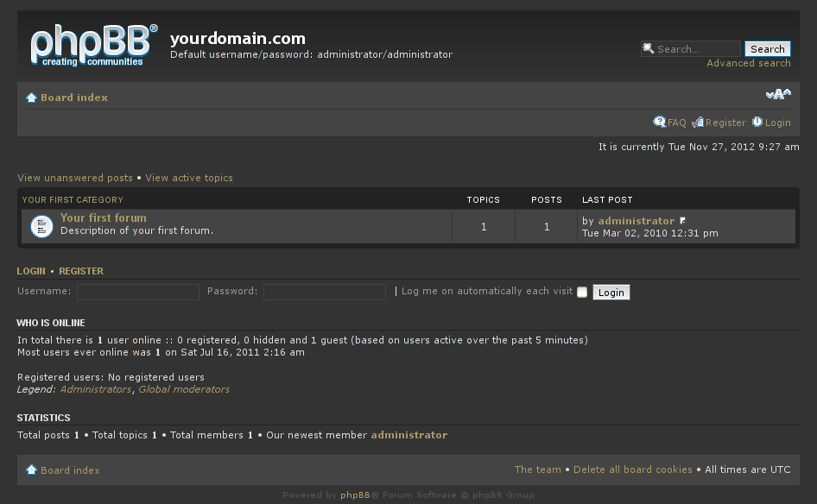Screen dimensions: 817x504
Task: Open the FAQ link
Action: pyautogui.click(x=677, y=123)
